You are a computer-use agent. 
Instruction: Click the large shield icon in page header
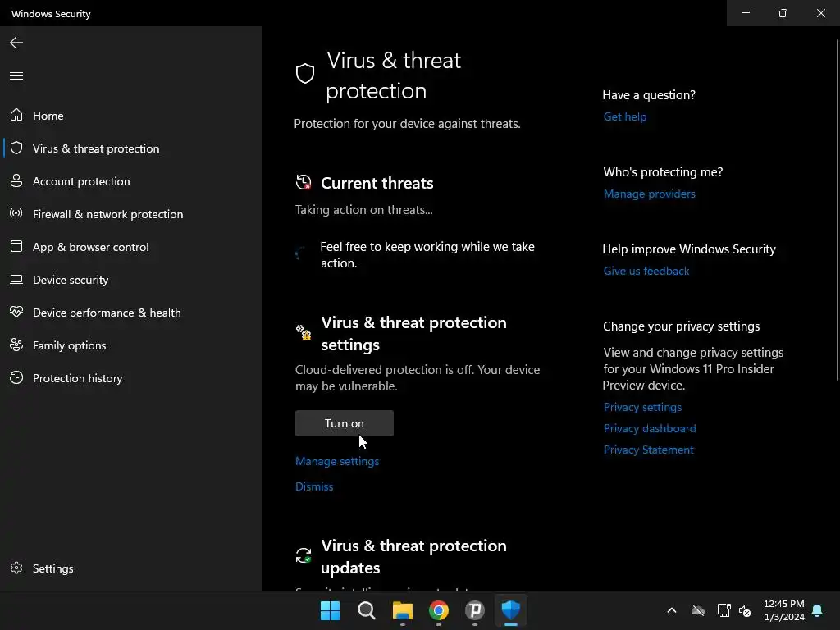pyautogui.click(x=305, y=74)
